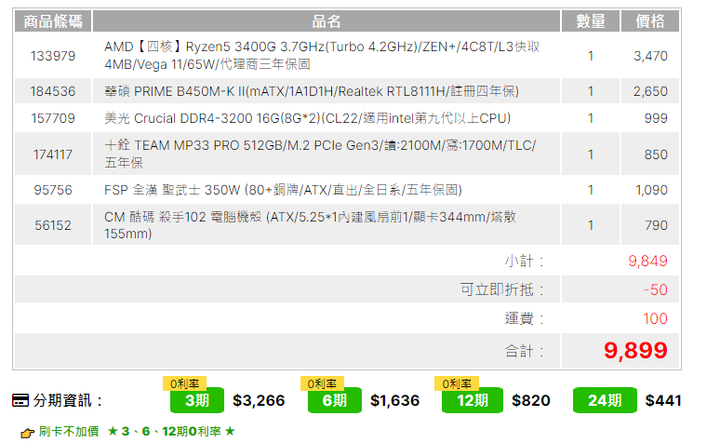Select the 12期 installment button
The width and height of the screenshot is (720, 443).
pyautogui.click(x=472, y=400)
